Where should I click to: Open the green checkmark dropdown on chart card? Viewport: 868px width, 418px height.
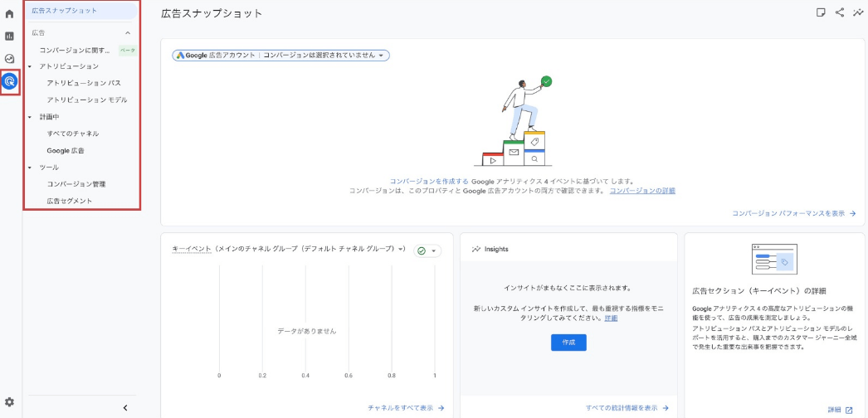(x=427, y=250)
